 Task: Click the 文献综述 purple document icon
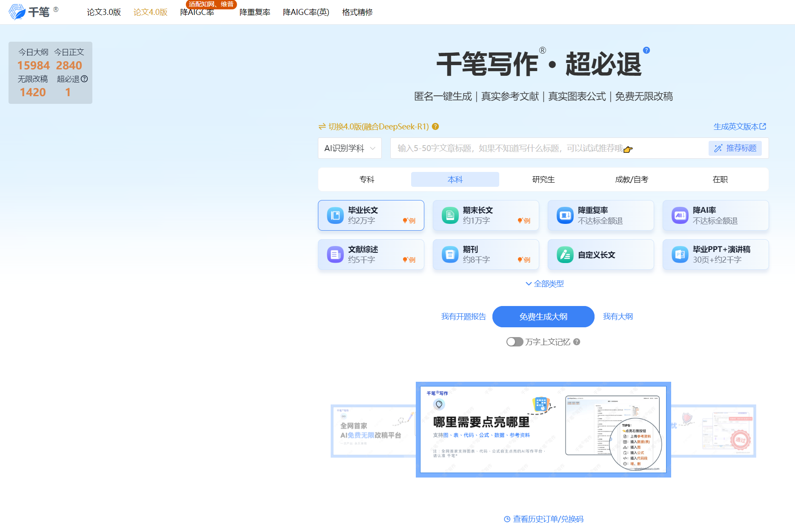coord(335,255)
